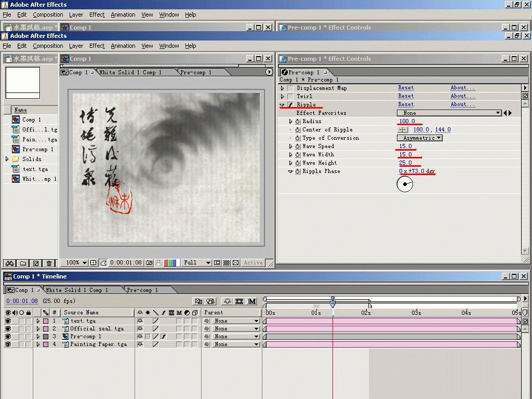Click the show last snapshot person icon
This screenshot has width=532, height=399.
pos(158,262)
